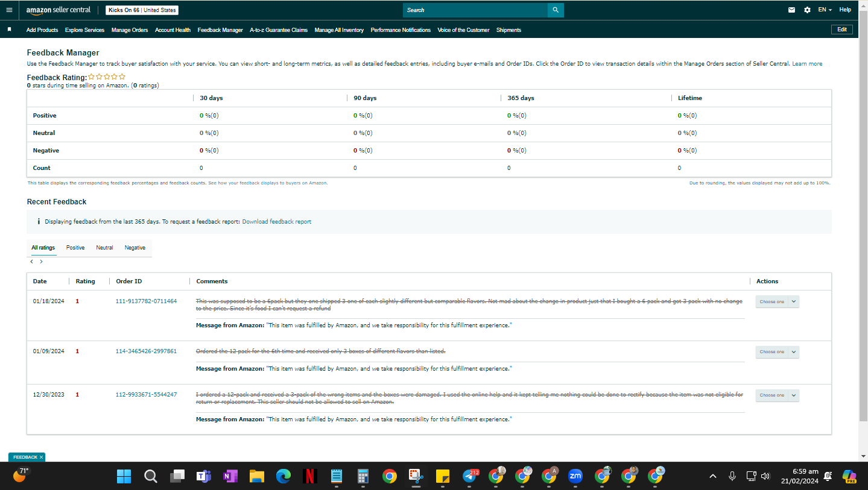This screenshot has width=868, height=490.
Task: Open Sticky Notes from taskbar
Action: click(x=443, y=476)
